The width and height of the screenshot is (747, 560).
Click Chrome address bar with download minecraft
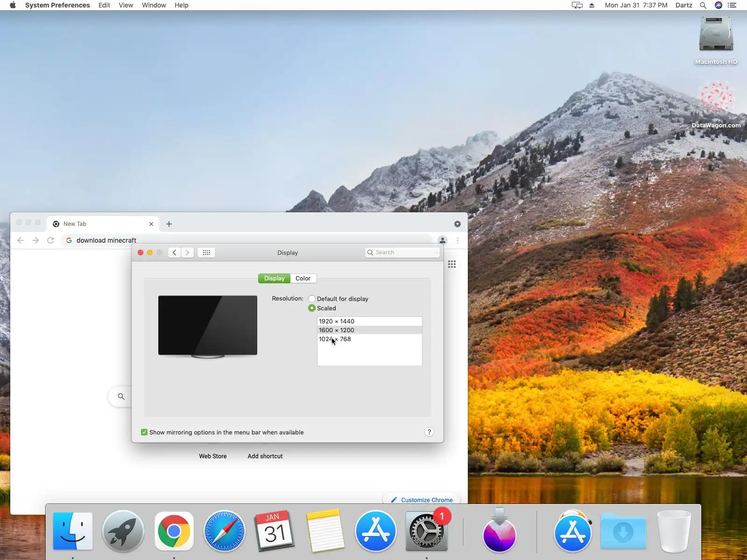247,240
